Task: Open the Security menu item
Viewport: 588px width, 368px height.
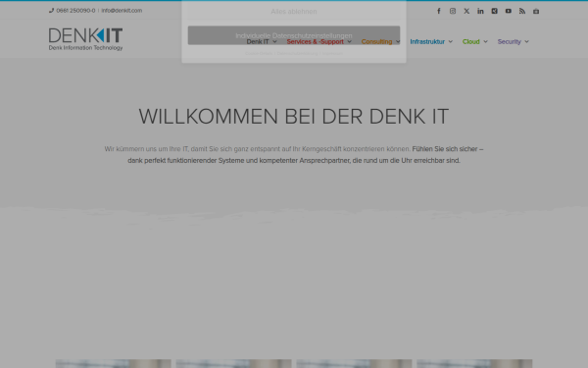Action: tap(510, 41)
